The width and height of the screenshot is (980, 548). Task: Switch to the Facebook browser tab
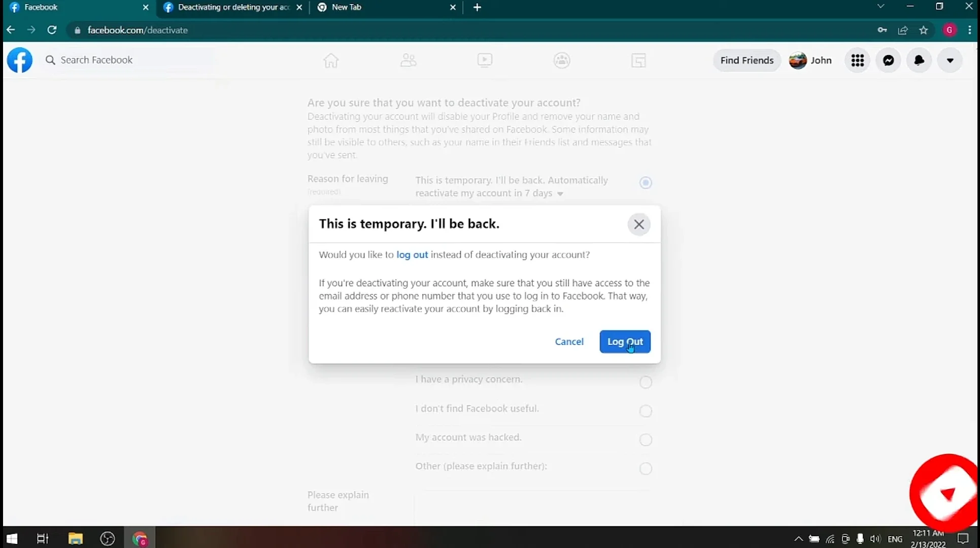pos(80,8)
